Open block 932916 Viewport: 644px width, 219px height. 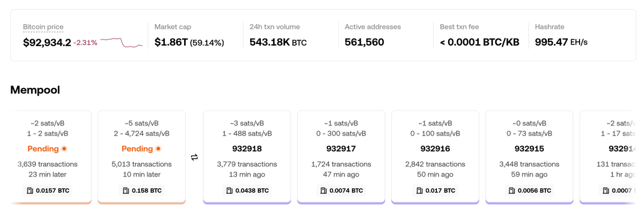coord(435,157)
